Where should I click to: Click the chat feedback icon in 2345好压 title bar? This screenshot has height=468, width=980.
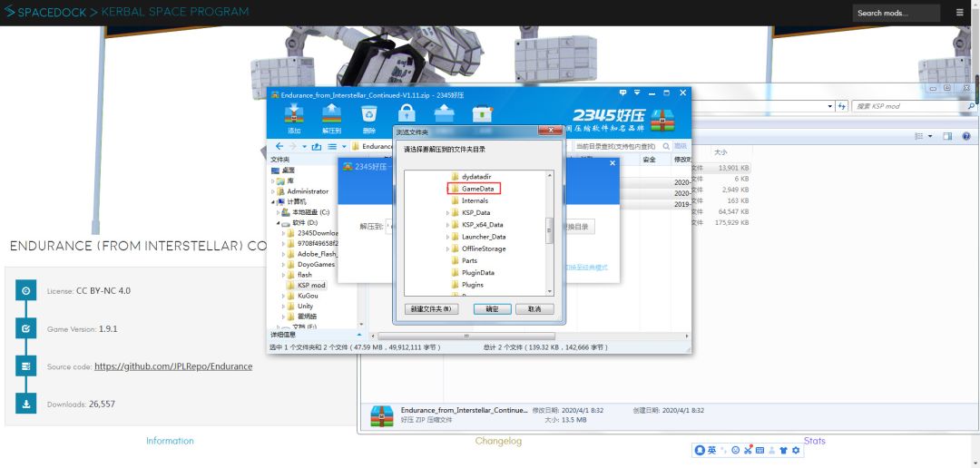coord(622,93)
